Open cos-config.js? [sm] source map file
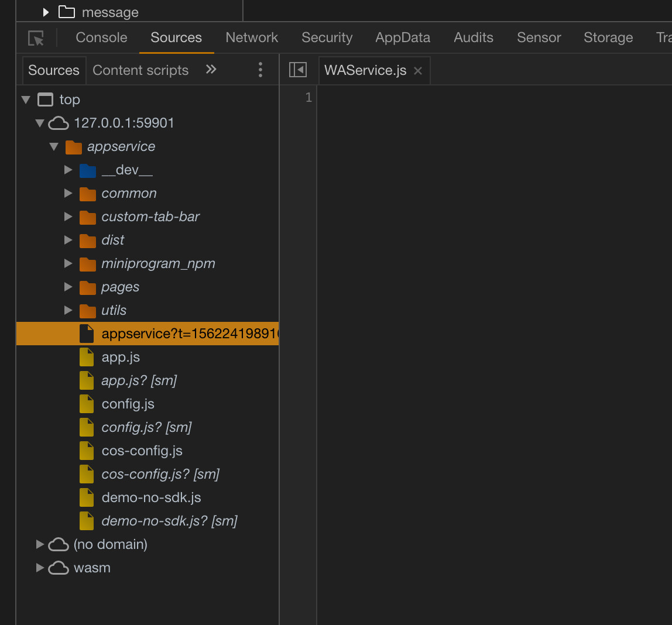This screenshot has height=625, width=672. click(160, 474)
